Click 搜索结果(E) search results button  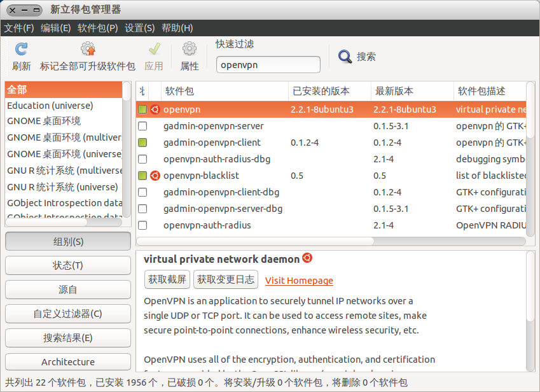click(x=68, y=338)
